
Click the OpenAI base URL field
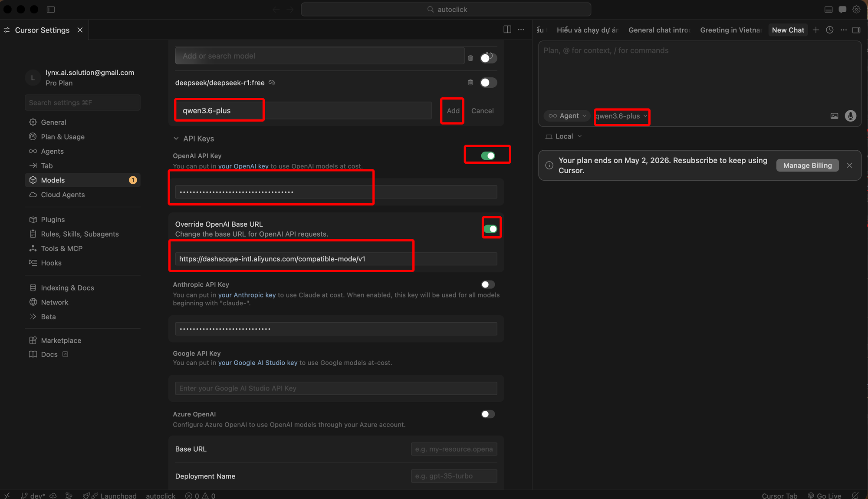point(336,259)
